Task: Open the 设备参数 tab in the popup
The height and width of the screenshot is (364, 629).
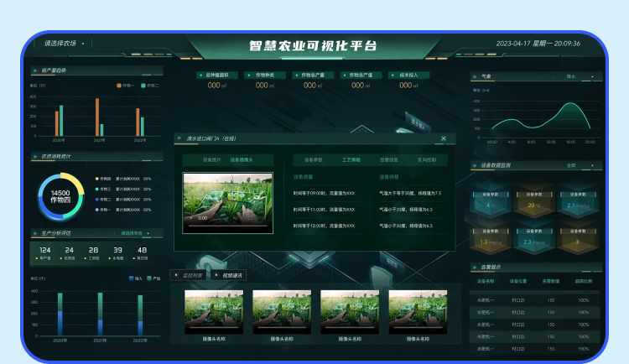Action: coord(309,159)
